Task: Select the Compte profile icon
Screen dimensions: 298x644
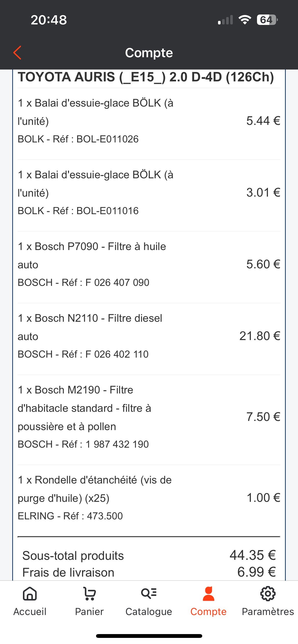Action: point(208,594)
